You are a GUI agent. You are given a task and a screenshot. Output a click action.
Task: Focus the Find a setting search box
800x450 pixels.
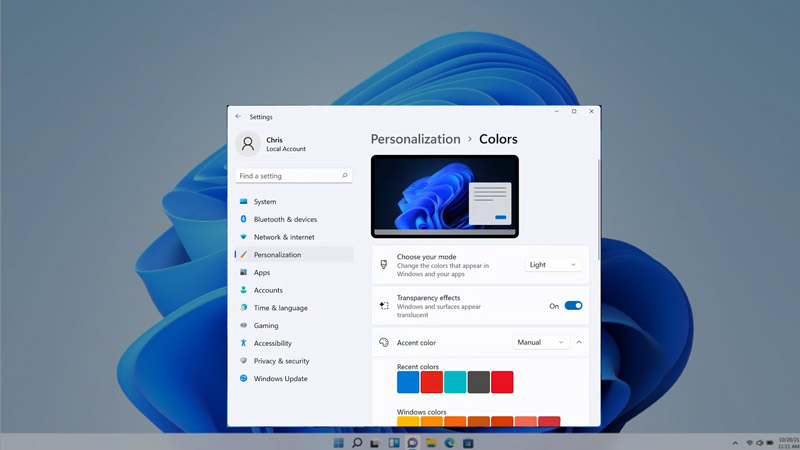pos(294,176)
